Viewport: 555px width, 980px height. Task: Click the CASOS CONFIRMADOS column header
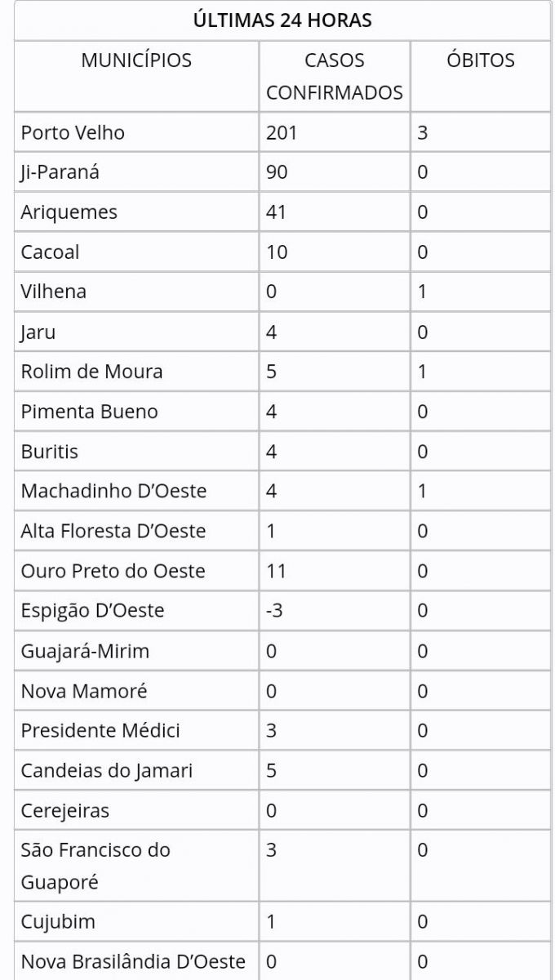point(335,76)
